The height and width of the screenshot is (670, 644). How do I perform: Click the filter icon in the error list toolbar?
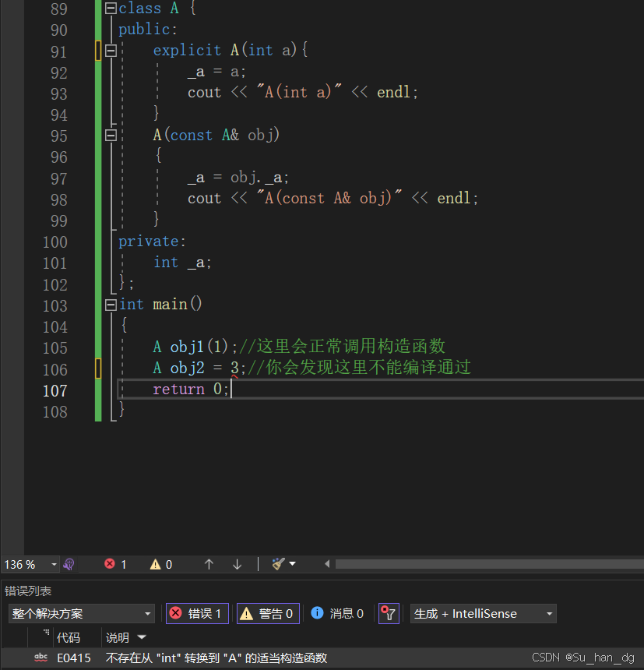[x=388, y=613]
